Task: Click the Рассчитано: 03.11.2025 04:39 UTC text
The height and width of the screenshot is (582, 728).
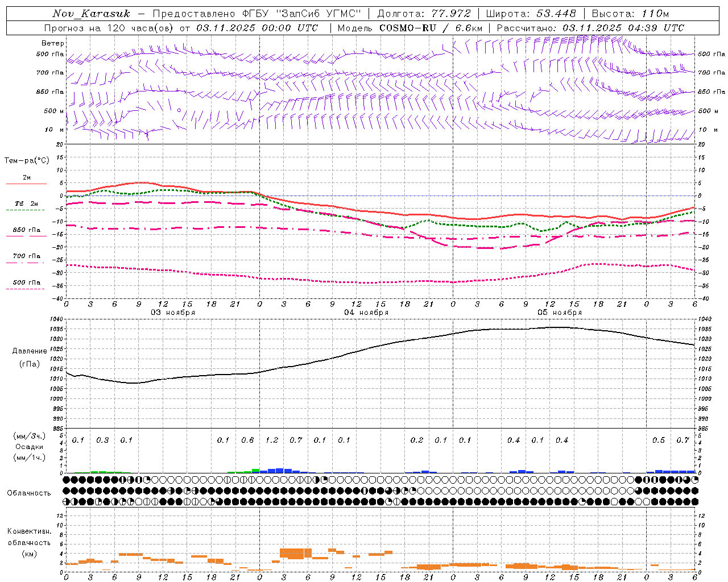Action: click(590, 28)
